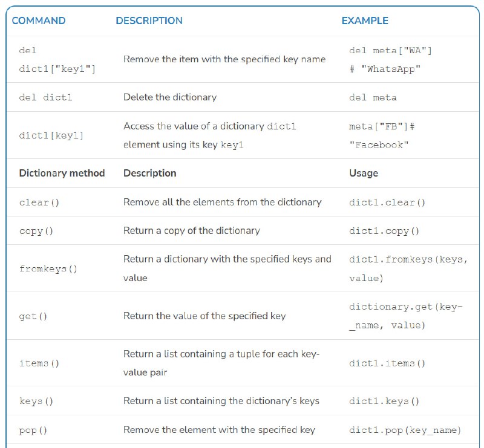Click the DESCRIPTION column header
This screenshot has width=484, height=448.
coord(149,21)
